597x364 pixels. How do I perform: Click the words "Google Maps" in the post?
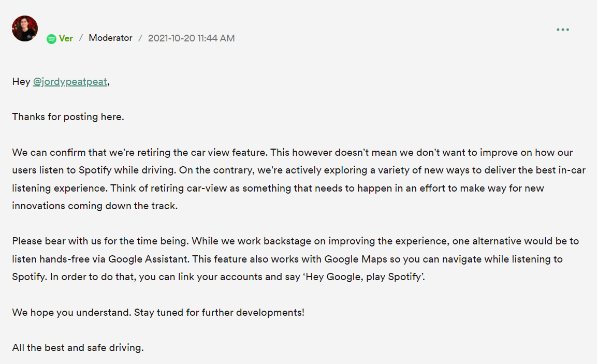(351, 259)
